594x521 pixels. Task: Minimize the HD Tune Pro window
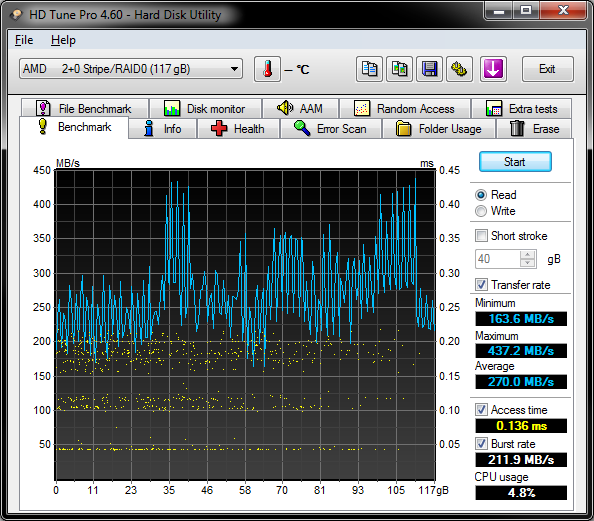point(499,10)
